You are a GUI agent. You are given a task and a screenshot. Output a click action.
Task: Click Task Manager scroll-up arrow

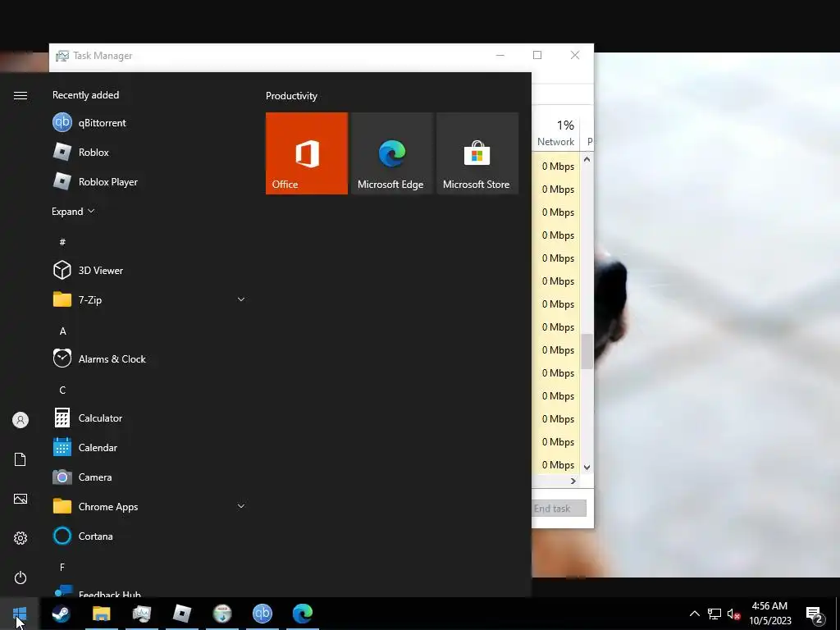[x=587, y=159]
